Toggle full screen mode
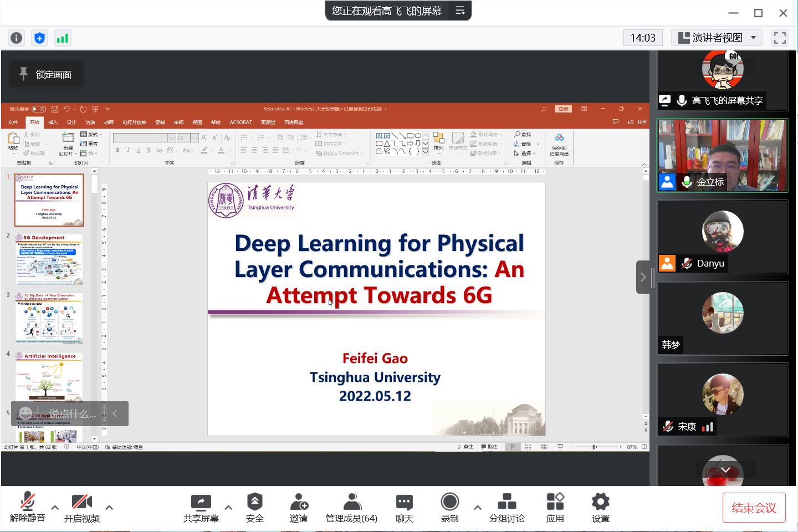Image resolution: width=798 pixels, height=532 pixels. 780,38
